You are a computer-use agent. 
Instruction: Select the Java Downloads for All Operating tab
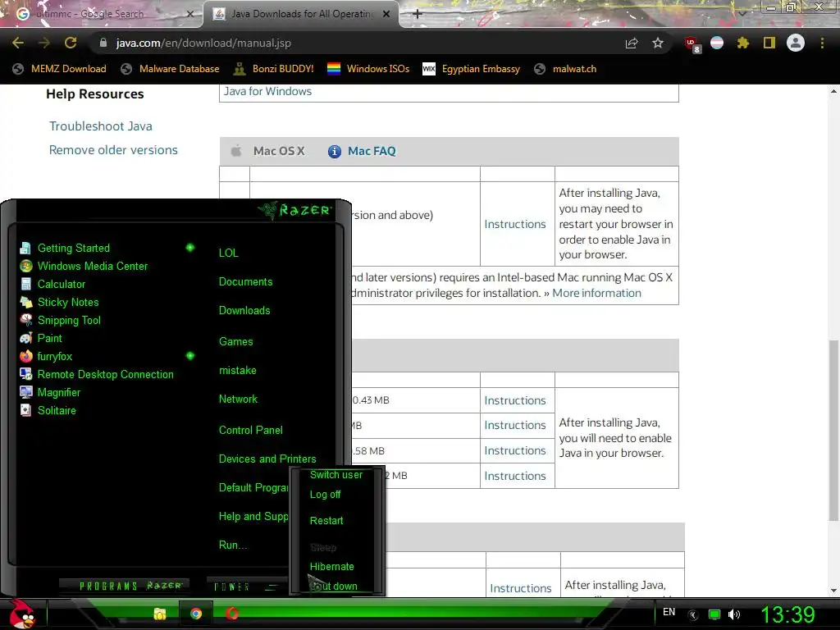pyautogui.click(x=301, y=14)
